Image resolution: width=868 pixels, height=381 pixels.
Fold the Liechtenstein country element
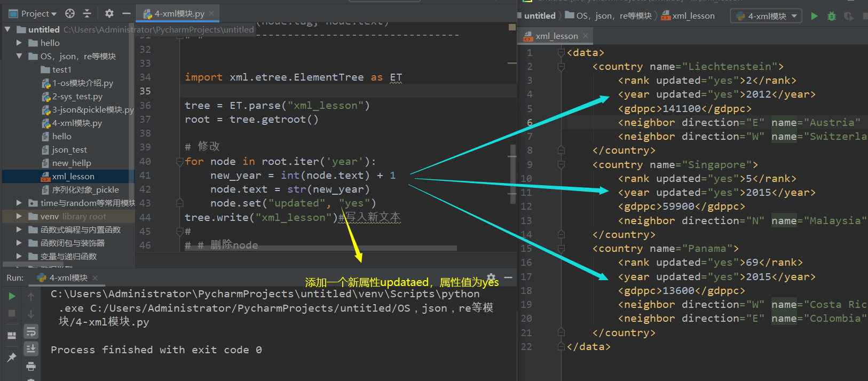(561, 67)
